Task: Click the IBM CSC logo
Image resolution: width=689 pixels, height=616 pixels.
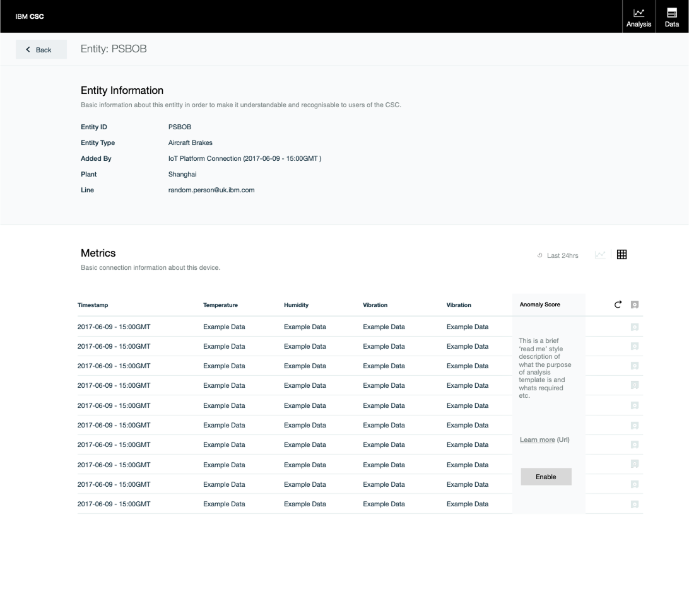Action: 30,16
